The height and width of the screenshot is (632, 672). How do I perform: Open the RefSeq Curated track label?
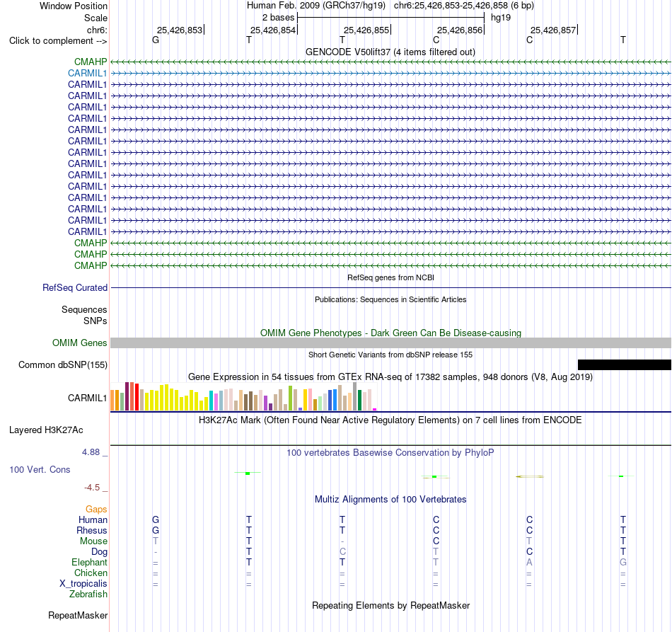75,288
